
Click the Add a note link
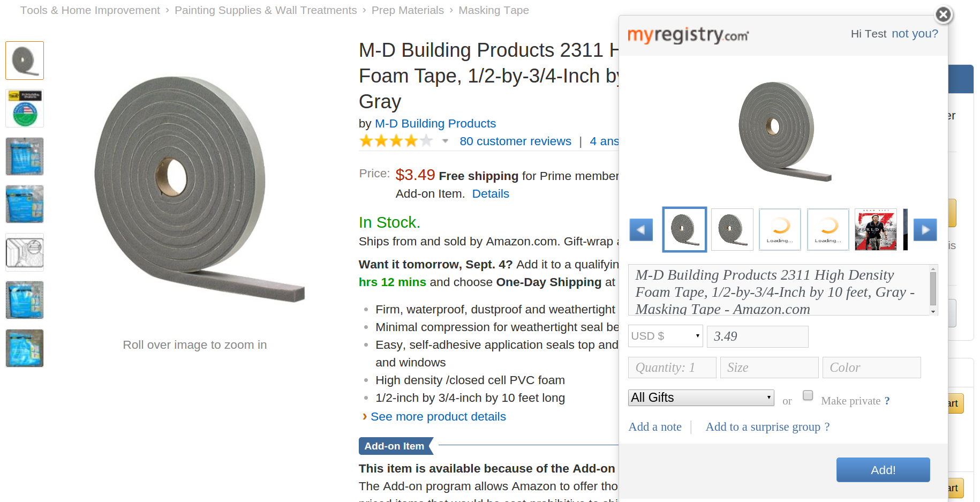[x=655, y=427]
